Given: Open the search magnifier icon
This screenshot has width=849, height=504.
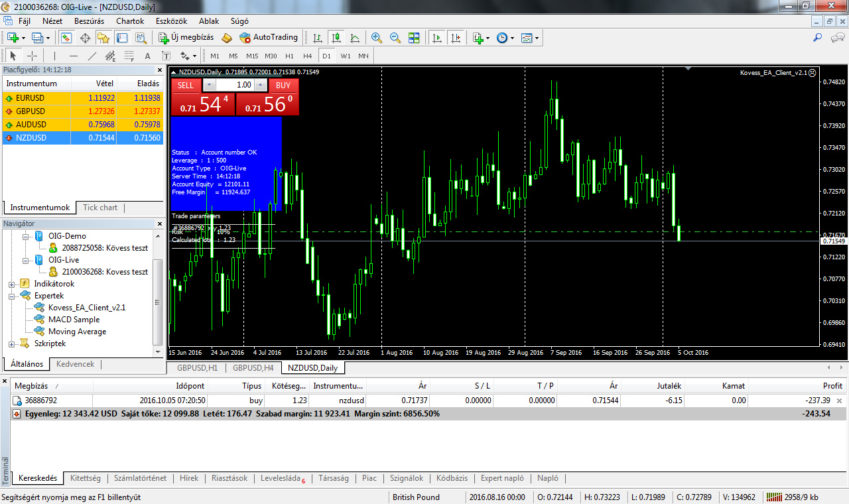Looking at the screenshot, I should point(818,38).
